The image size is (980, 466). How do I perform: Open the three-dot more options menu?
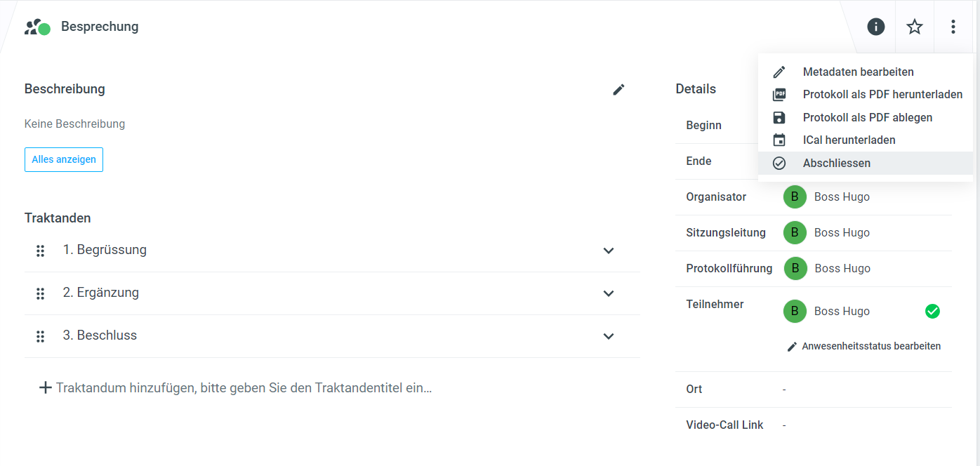pos(953,27)
